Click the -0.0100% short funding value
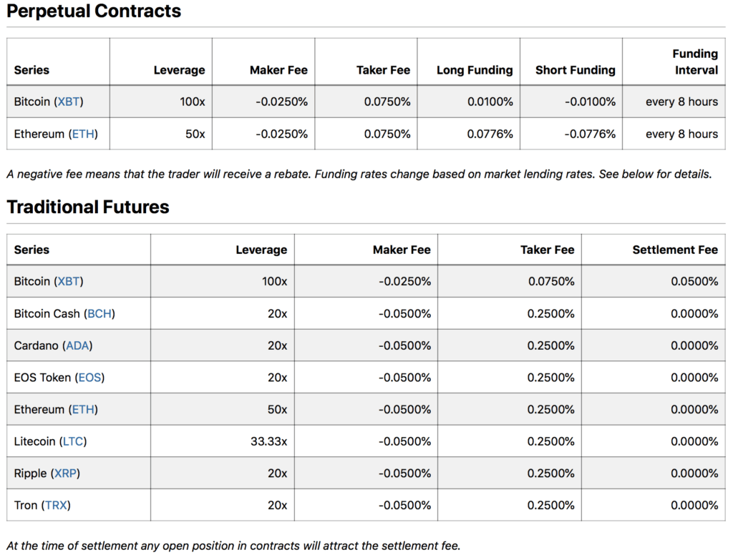 [x=590, y=102]
